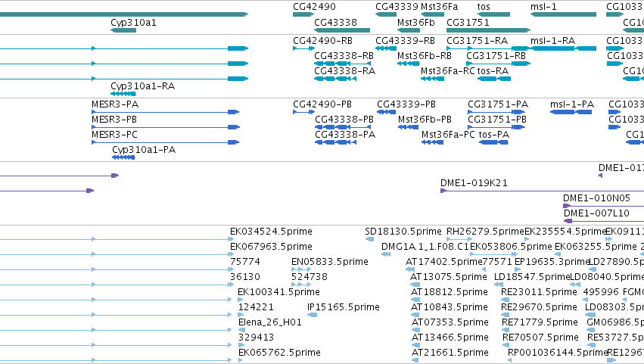Open the Elena_26_H01 EST label

[270, 322]
